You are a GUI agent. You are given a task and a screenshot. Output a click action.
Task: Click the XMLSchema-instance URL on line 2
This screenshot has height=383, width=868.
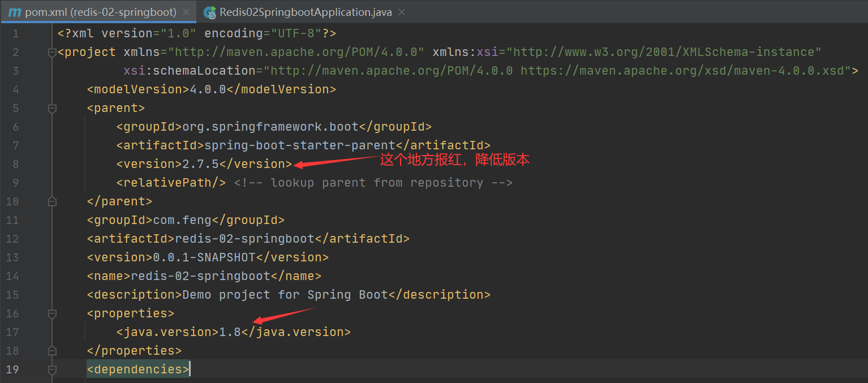pos(664,52)
